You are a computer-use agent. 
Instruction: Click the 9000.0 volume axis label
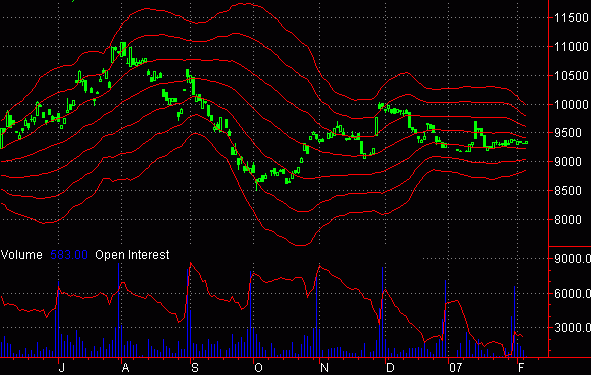pyautogui.click(x=573, y=259)
